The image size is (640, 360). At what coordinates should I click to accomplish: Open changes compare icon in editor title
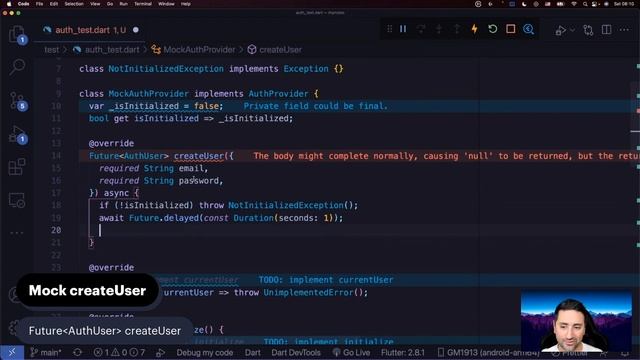coord(588,30)
